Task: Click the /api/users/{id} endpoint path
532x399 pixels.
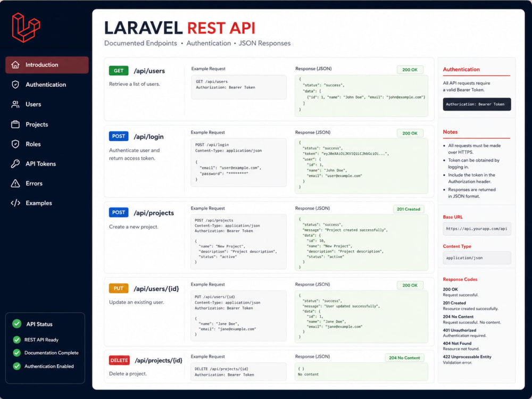Action: pos(156,289)
